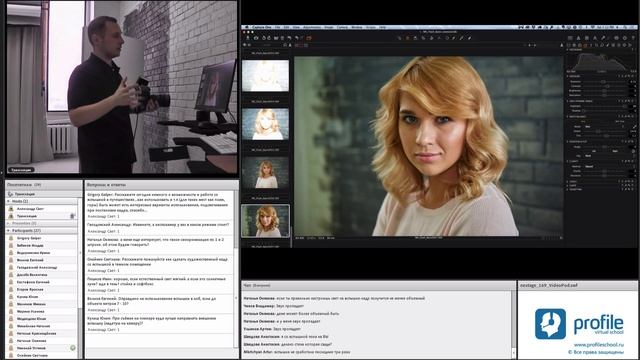Screen dimensions: 640x360
Task: Collapse the Exposure tool panel
Action: point(567,76)
